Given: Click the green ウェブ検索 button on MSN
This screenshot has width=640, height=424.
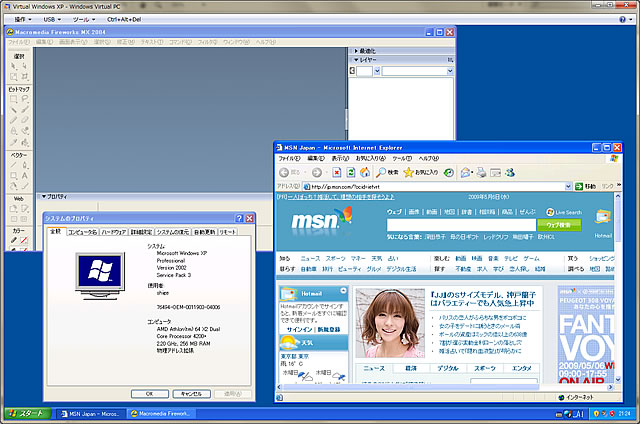Looking at the screenshot, I should pyautogui.click(x=558, y=225).
